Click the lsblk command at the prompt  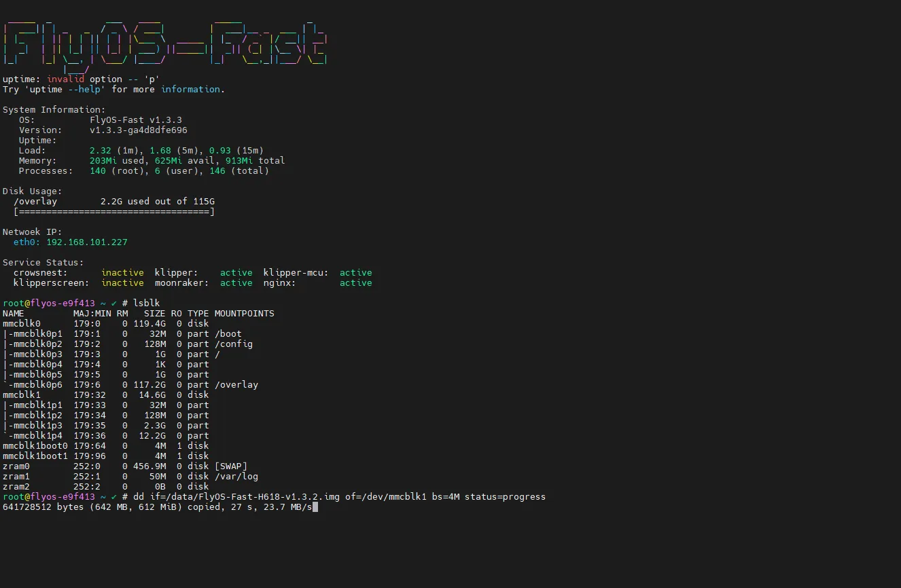(x=147, y=304)
